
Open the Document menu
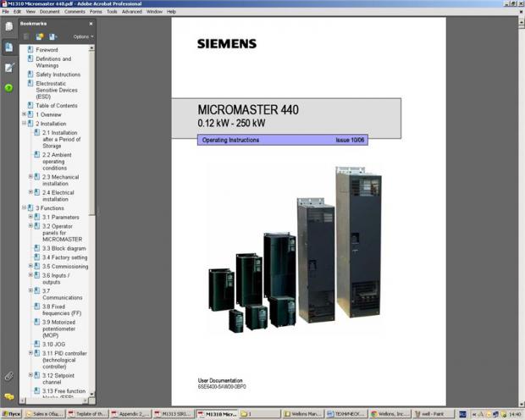[49, 11]
